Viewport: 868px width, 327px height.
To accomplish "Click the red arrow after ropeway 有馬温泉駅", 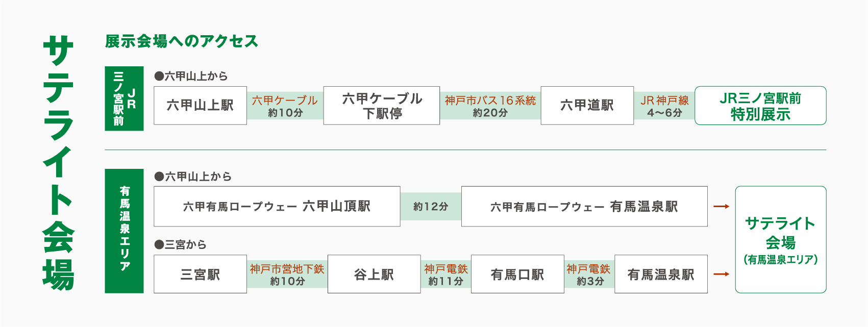I will click(722, 207).
